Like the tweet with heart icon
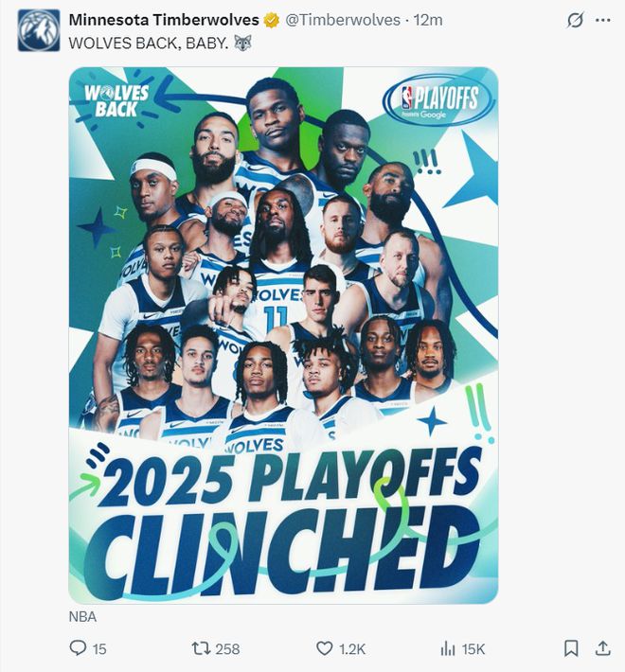Screen dimensions: 625x672 click(324, 648)
